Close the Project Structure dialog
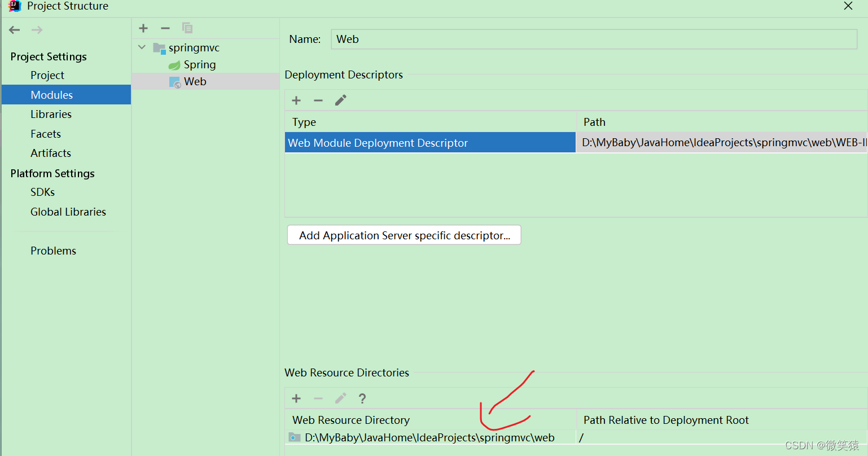The width and height of the screenshot is (868, 456). coord(848,6)
